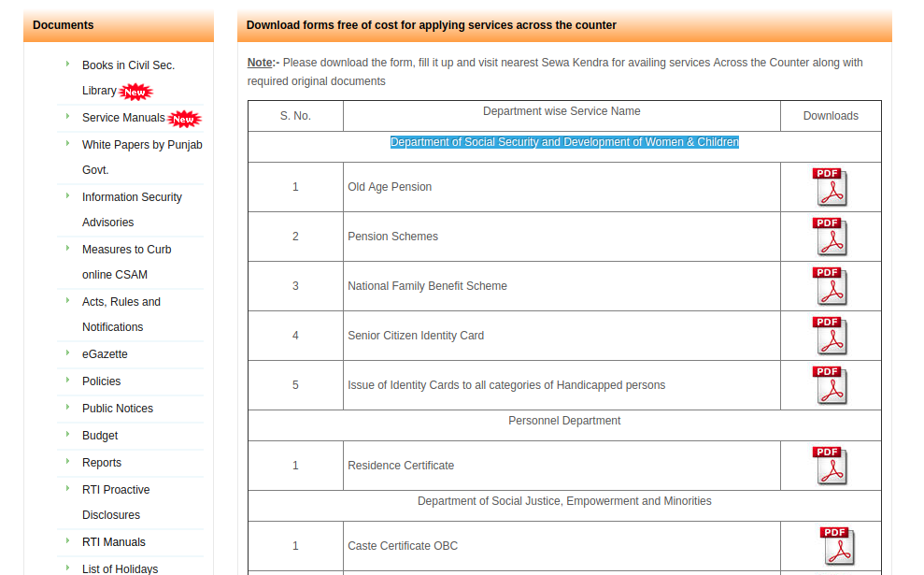Image resolution: width=924 pixels, height=575 pixels.
Task: Go to White Papers by Punjab Govt.
Action: click(x=142, y=145)
